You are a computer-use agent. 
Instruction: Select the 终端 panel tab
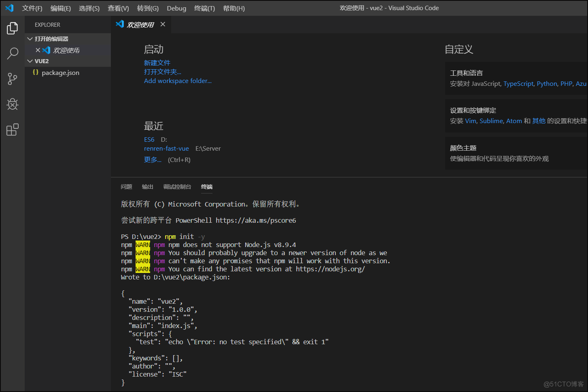[207, 187]
